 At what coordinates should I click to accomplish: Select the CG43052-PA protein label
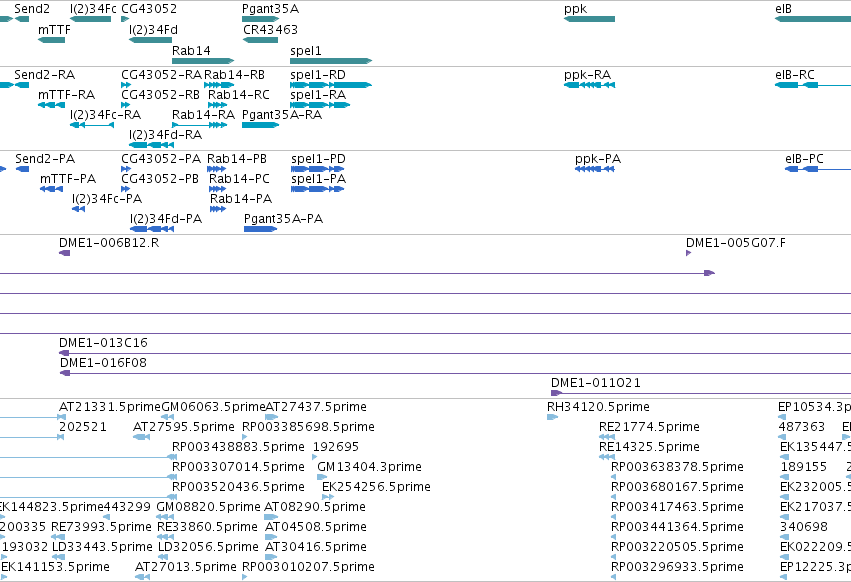point(161,159)
